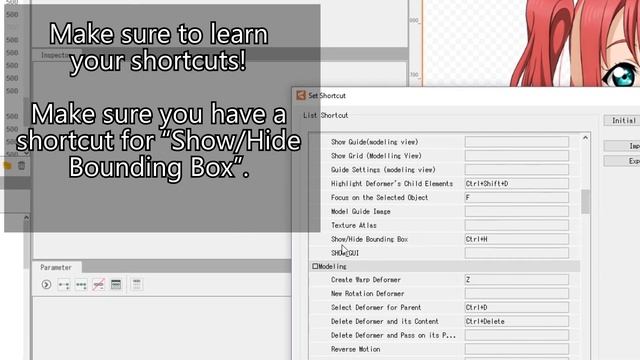Click the add three keys icon
This screenshot has height=360, width=640.
(81, 284)
